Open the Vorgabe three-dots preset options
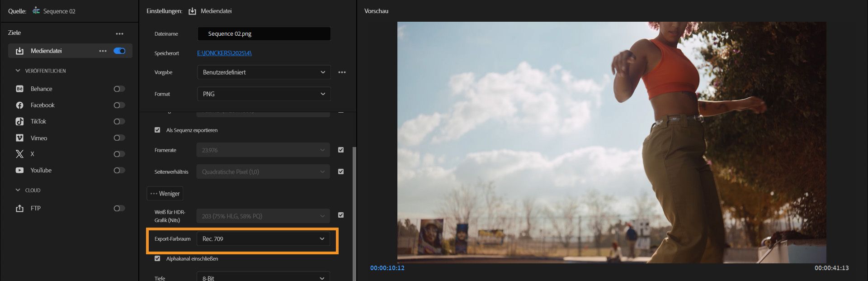 tap(342, 72)
